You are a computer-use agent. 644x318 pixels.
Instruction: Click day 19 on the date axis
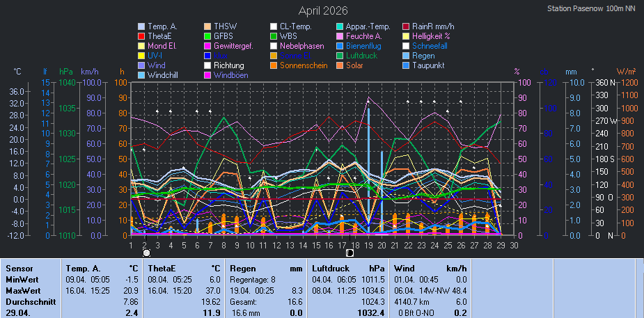click(368, 245)
